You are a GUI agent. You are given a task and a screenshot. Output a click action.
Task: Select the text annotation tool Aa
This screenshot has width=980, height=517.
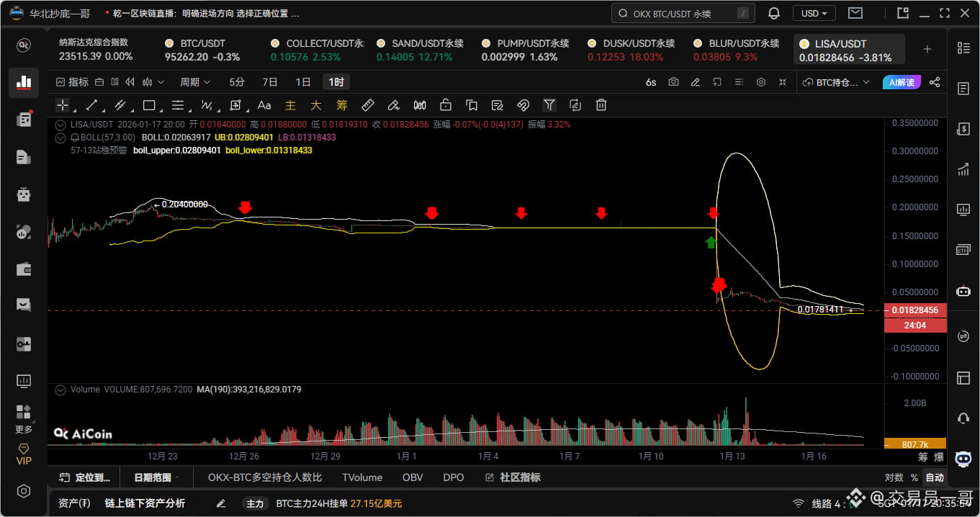click(264, 105)
